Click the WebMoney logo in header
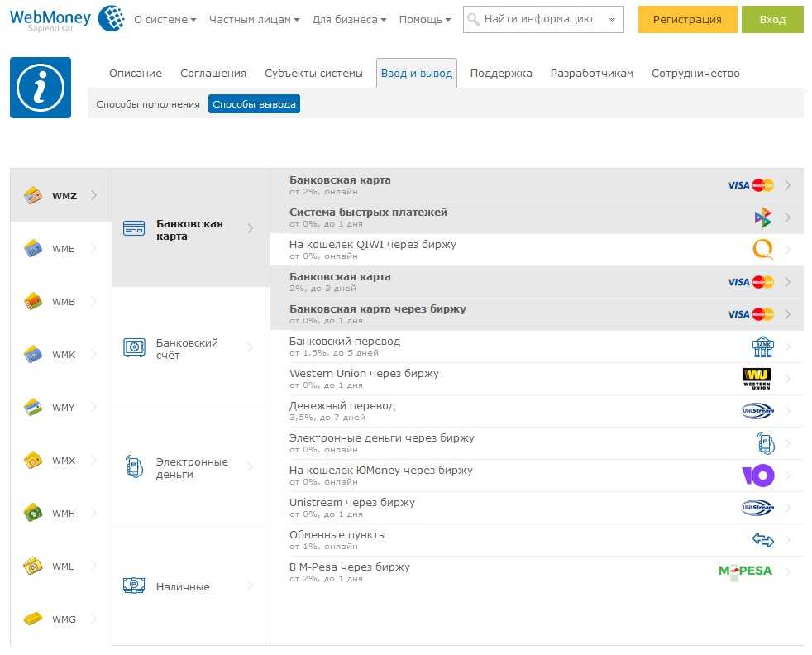The height and width of the screenshot is (655, 812). (66, 18)
